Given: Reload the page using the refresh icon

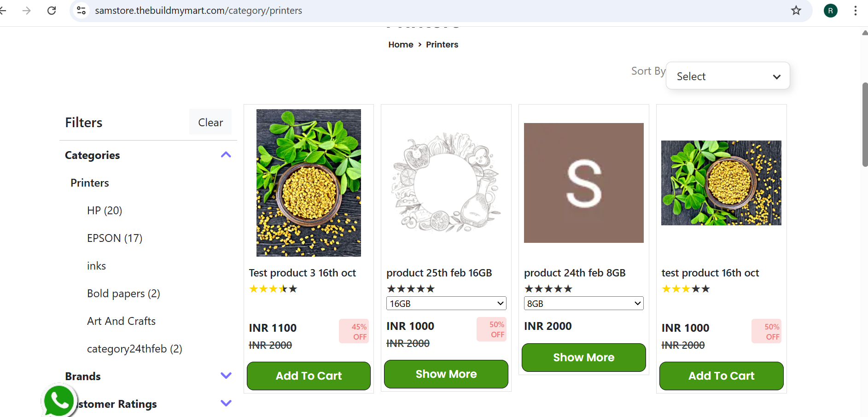Looking at the screenshot, I should coord(52,11).
